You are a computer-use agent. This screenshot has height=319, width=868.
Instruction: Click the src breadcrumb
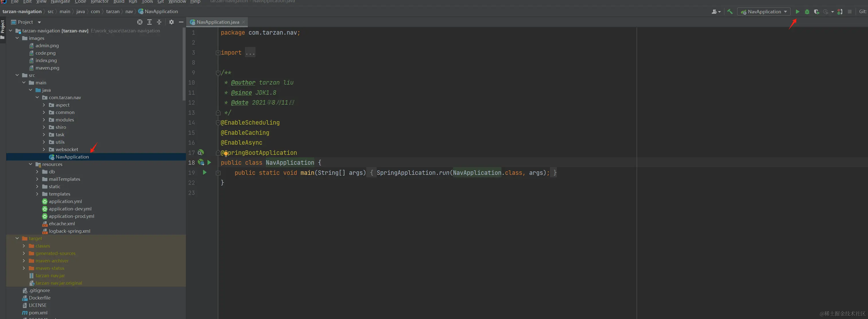tap(51, 11)
